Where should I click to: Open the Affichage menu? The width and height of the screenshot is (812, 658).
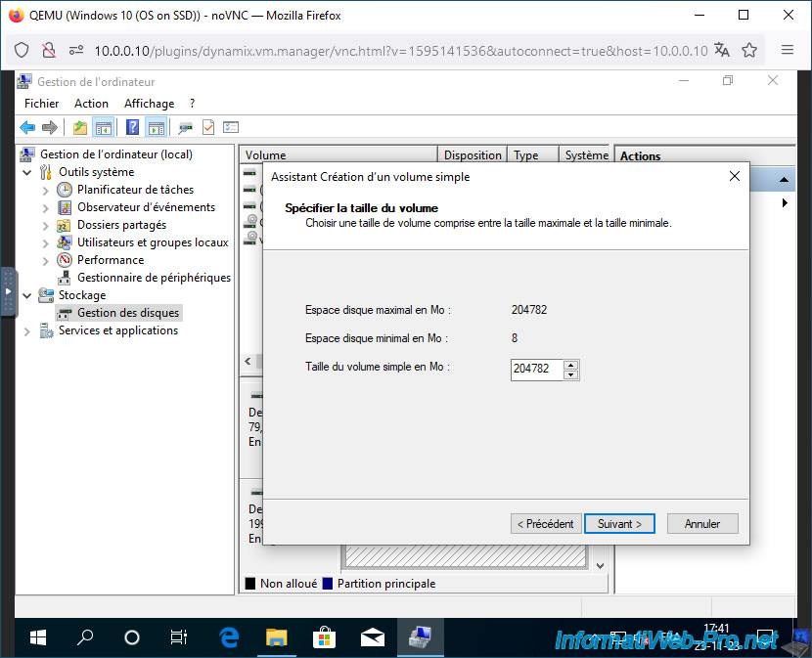click(x=149, y=104)
